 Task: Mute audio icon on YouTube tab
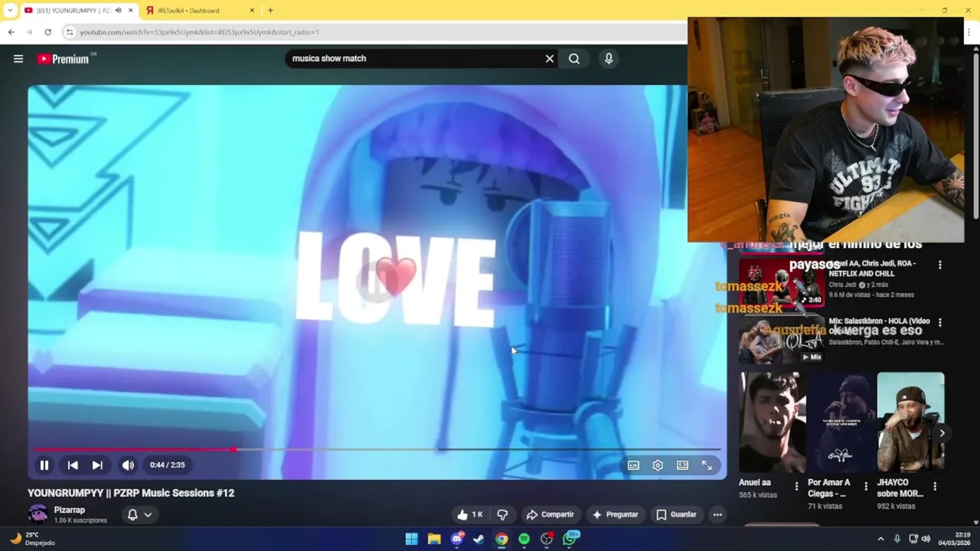[x=118, y=10]
